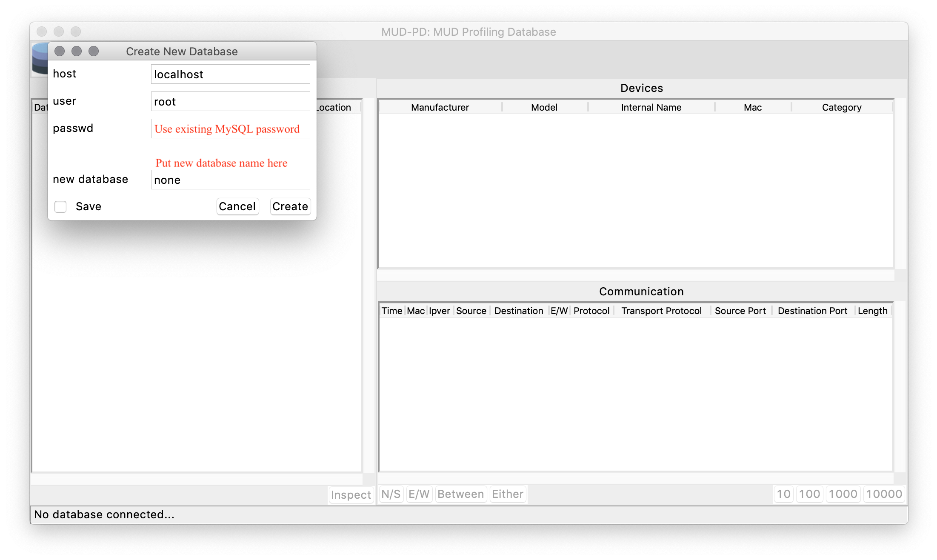Click the Internal Name column header

[x=651, y=108]
